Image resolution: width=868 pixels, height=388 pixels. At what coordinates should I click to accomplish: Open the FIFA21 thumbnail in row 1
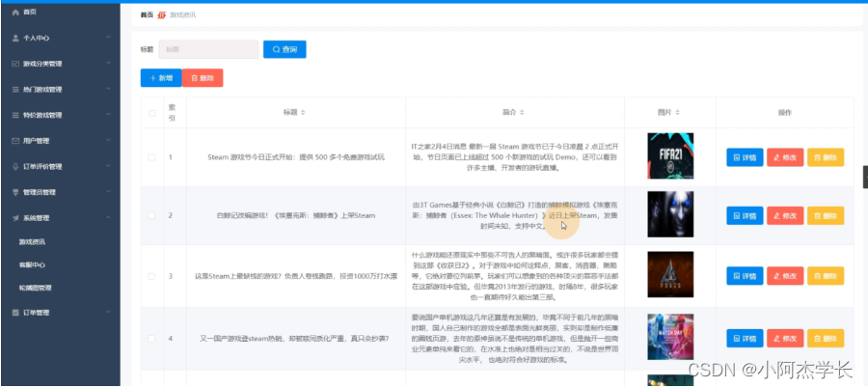pyautogui.click(x=670, y=155)
